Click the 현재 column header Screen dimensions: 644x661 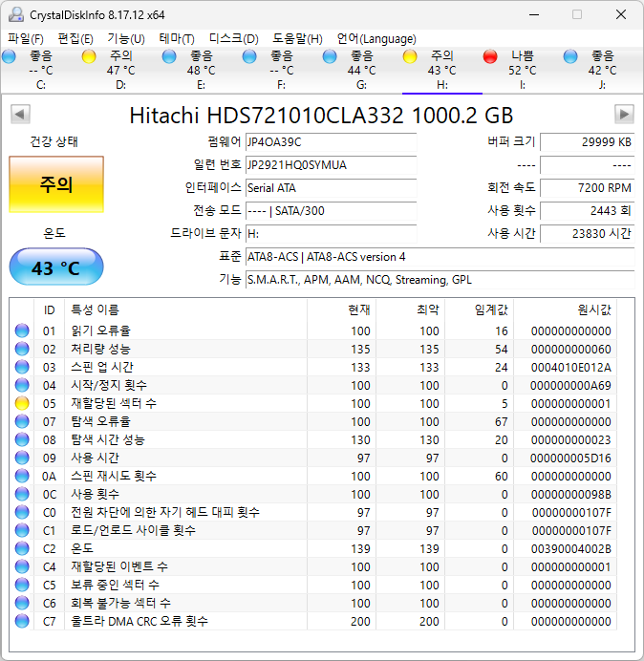[342, 309]
